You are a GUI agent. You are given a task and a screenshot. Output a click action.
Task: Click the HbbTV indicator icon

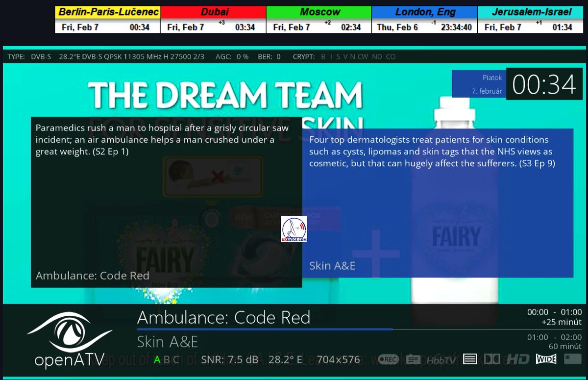pyautogui.click(x=441, y=360)
